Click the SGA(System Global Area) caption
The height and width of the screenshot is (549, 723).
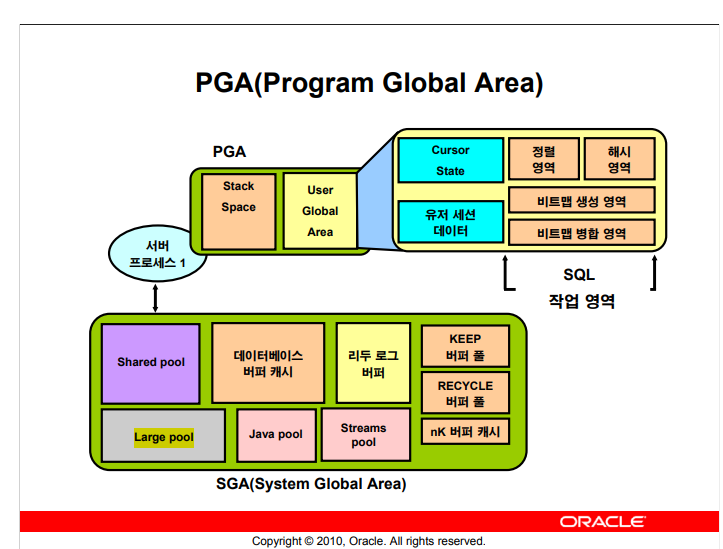click(311, 484)
